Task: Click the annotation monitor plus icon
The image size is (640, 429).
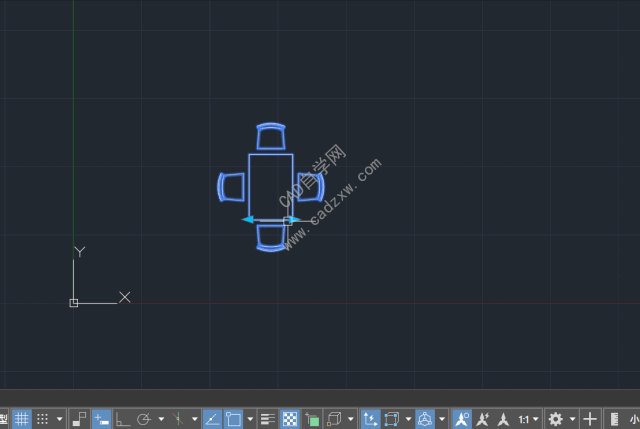Action: 590,419
